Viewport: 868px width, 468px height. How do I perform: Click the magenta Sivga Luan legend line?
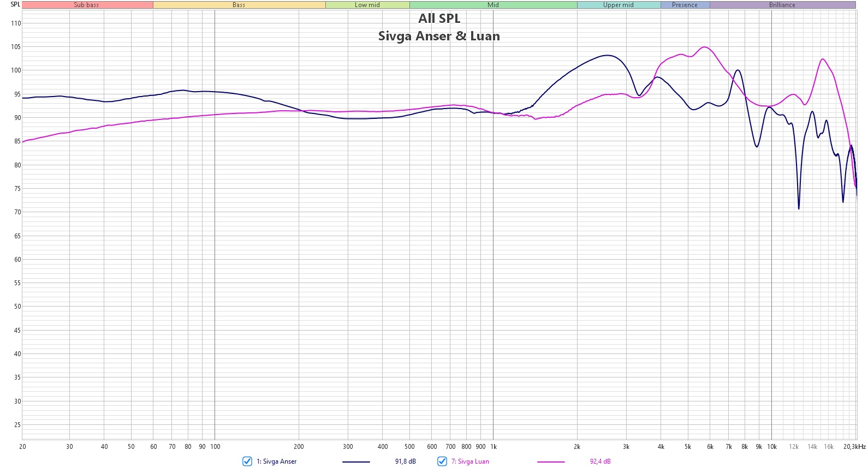pos(551,462)
